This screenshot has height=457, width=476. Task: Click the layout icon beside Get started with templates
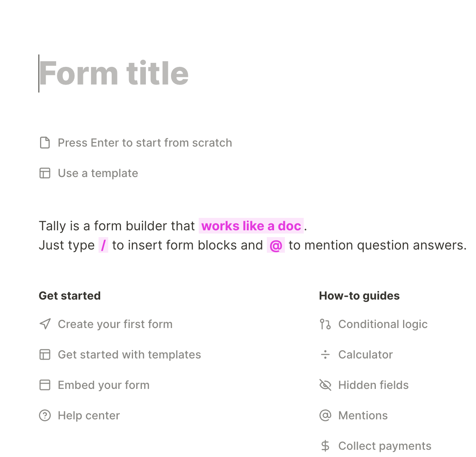(45, 354)
